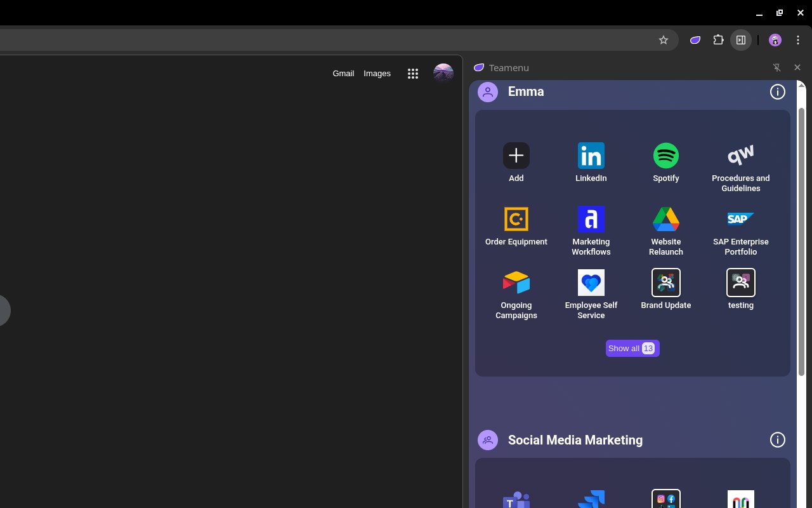Open the Chrome profile avatar in toolbar
Screen dimensions: 812x508
[x=775, y=40]
